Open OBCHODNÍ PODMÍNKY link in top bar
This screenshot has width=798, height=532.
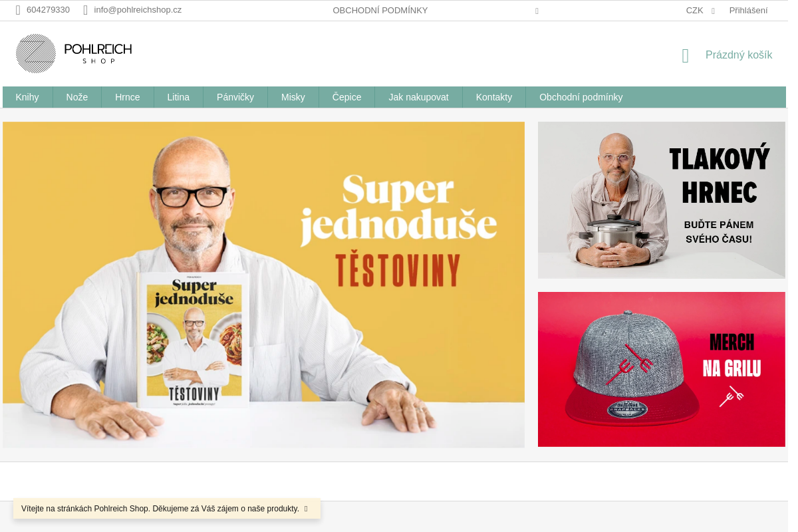[x=380, y=11]
